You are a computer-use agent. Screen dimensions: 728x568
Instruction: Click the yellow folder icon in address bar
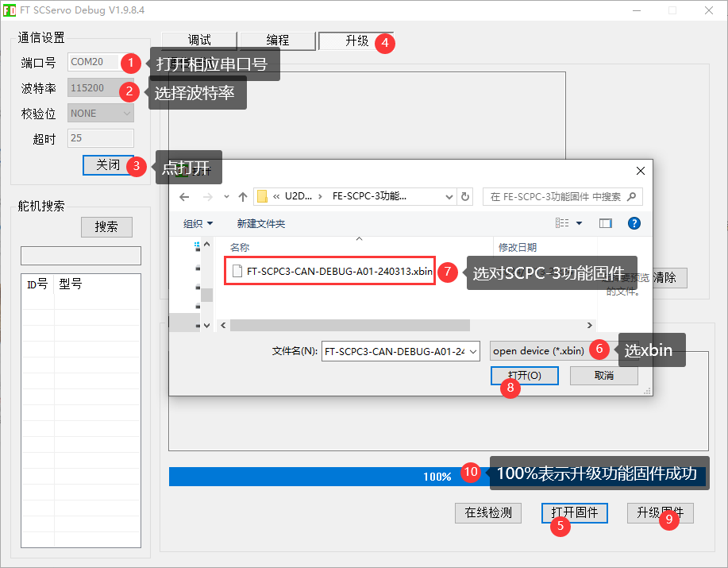tap(263, 196)
